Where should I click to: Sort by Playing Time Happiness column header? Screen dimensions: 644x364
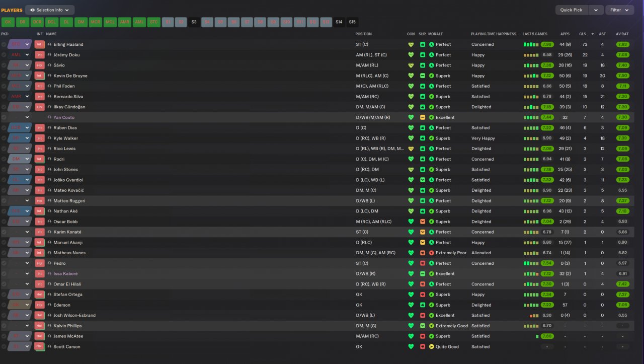click(x=494, y=34)
